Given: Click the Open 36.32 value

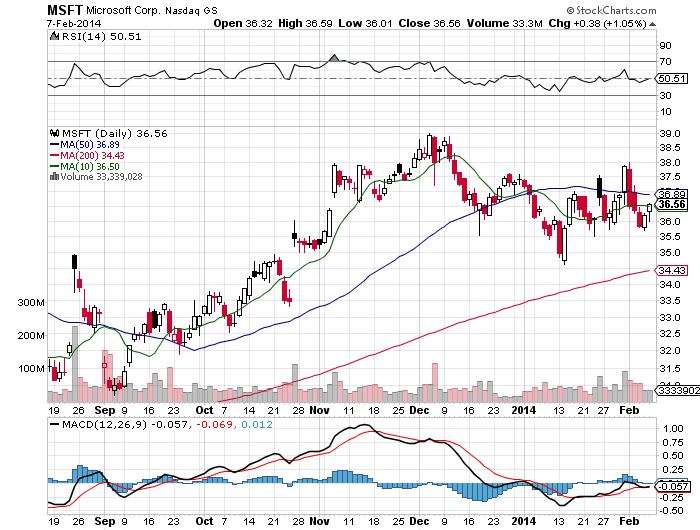Looking at the screenshot, I should point(242,23).
